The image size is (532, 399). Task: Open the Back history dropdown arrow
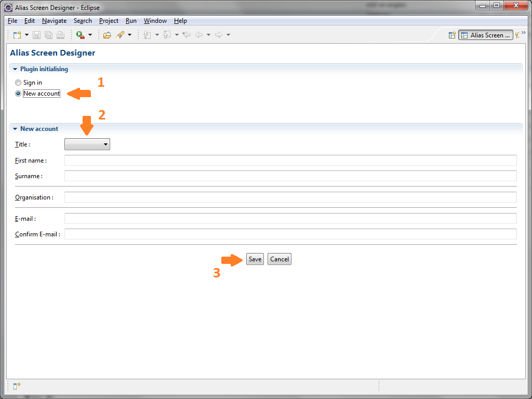coord(208,35)
